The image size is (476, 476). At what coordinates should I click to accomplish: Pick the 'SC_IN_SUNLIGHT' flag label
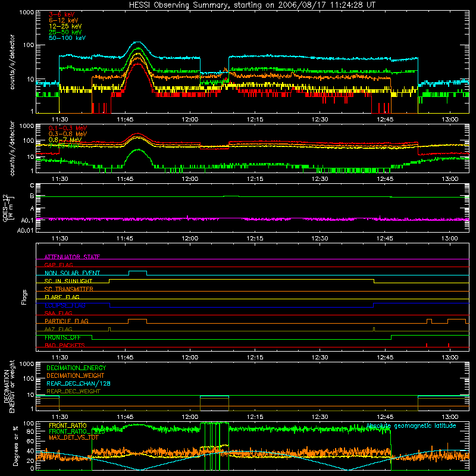[x=68, y=281]
